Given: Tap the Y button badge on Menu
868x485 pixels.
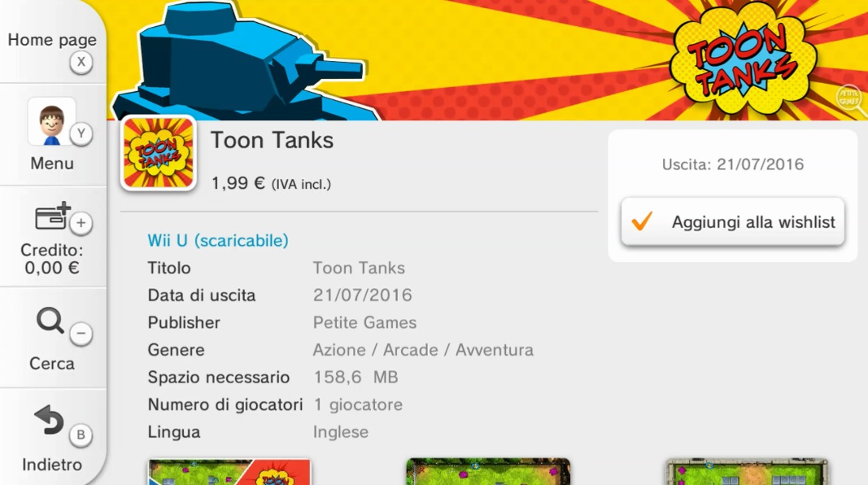Looking at the screenshot, I should pyautogui.click(x=81, y=133).
